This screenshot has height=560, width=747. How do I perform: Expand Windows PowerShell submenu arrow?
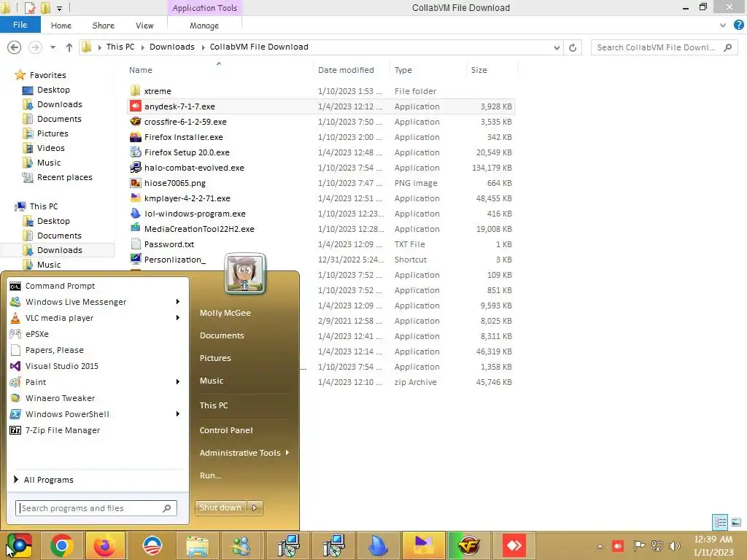pyautogui.click(x=178, y=414)
